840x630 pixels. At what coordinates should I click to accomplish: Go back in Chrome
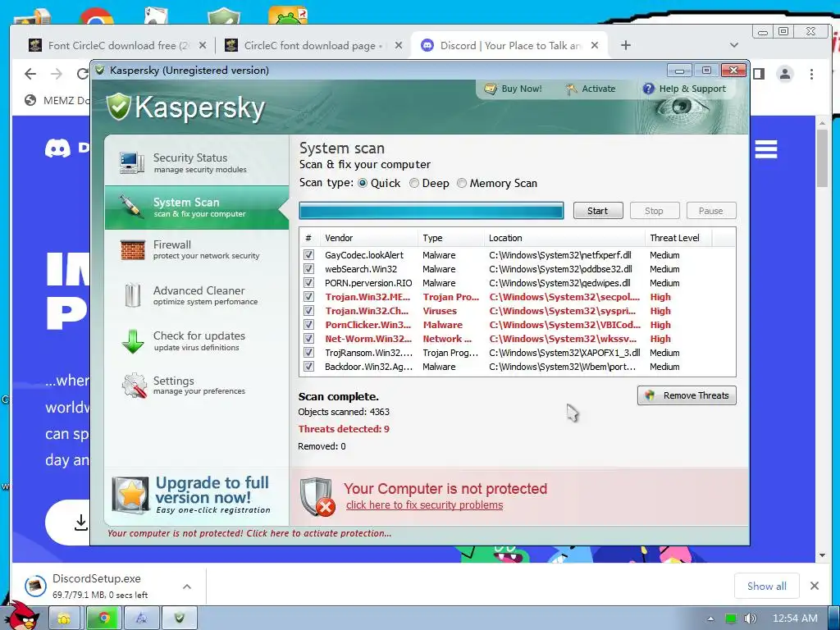coord(30,74)
